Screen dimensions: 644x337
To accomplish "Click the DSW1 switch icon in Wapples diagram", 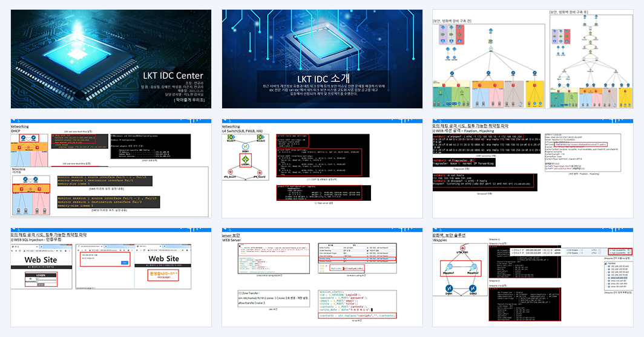I will pyautogui.click(x=449, y=288).
